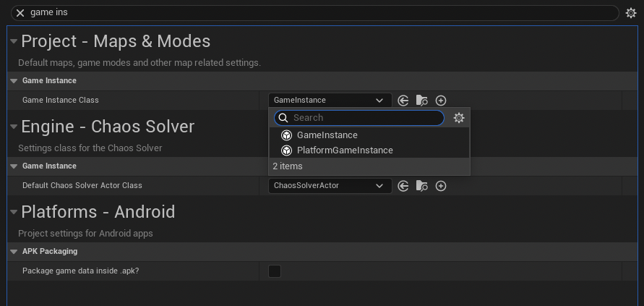The height and width of the screenshot is (306, 644).
Task: Add new Chaos Solver Actor class with plus icon
Action: pyautogui.click(x=441, y=186)
